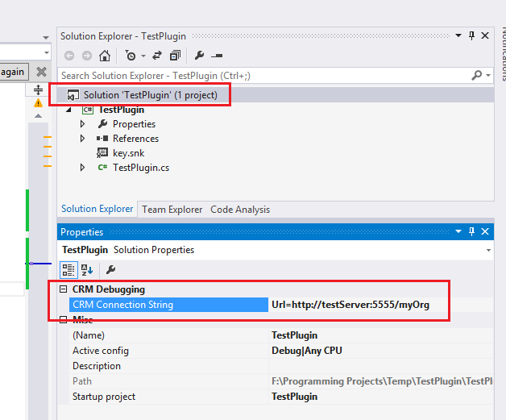The height and width of the screenshot is (420, 506).
Task: Collapse the CRM Debugging category
Action: coord(64,289)
